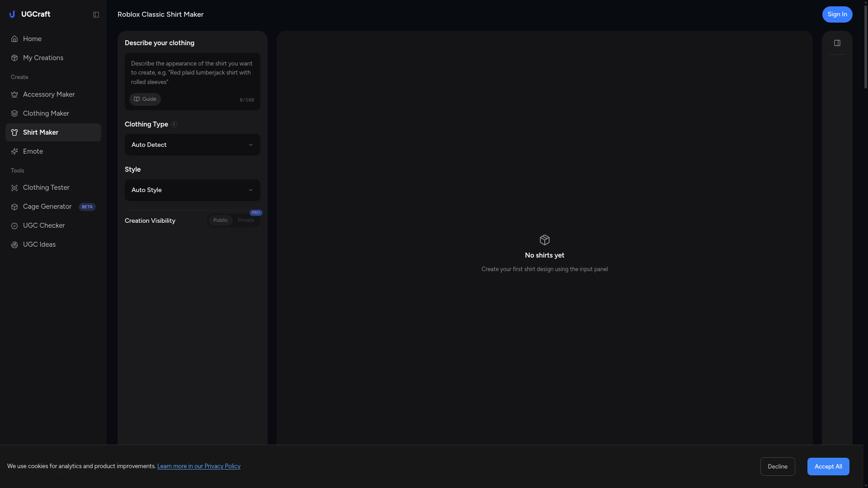This screenshot has height=488, width=868.
Task: Open the Privacy Policy link
Action: click(x=199, y=466)
